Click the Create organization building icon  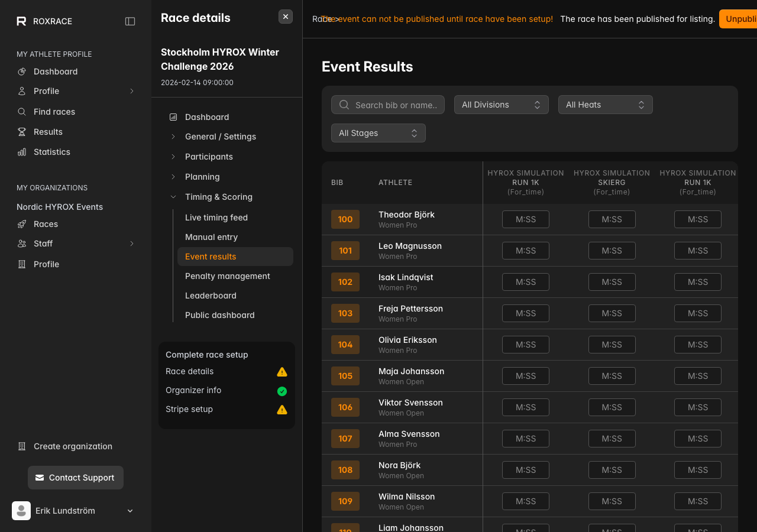(x=22, y=446)
